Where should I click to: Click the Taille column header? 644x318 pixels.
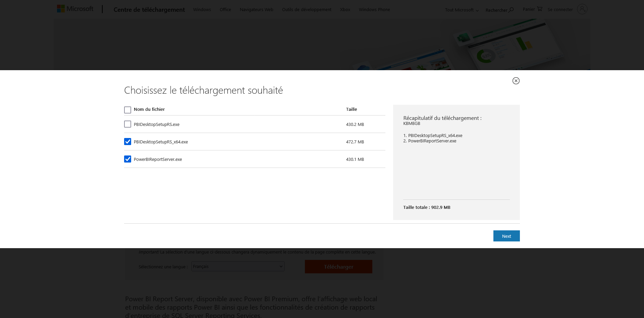(x=352, y=109)
